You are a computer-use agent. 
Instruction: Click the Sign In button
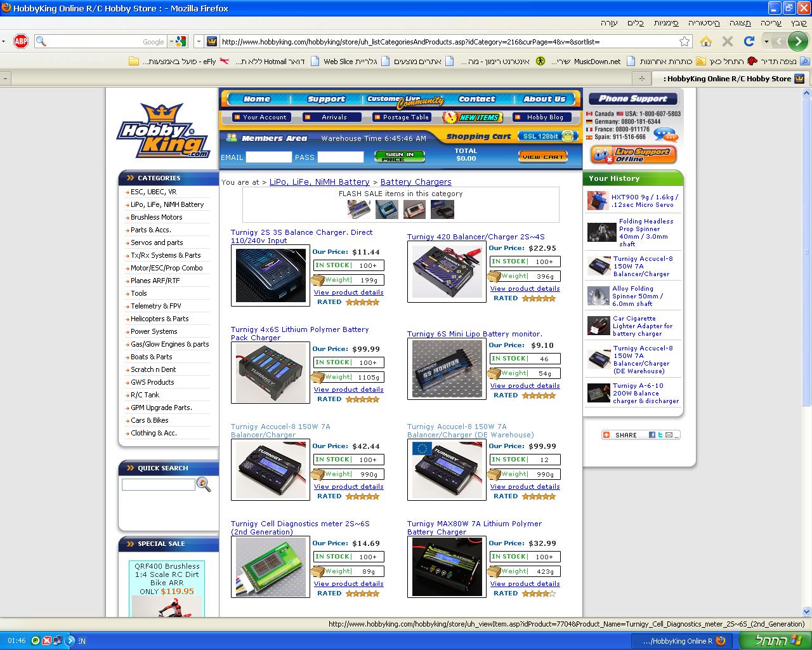click(399, 156)
